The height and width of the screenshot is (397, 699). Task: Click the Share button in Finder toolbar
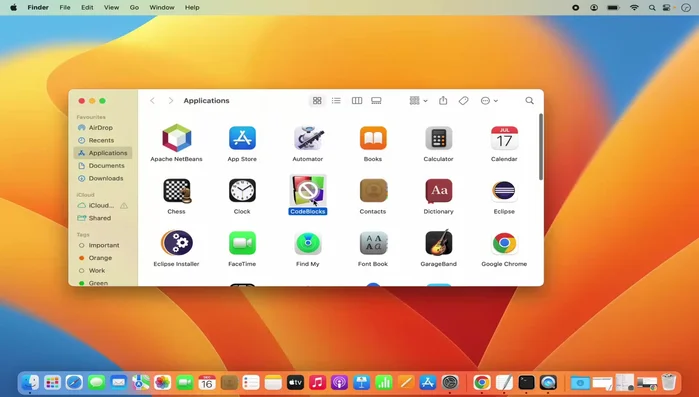(443, 101)
